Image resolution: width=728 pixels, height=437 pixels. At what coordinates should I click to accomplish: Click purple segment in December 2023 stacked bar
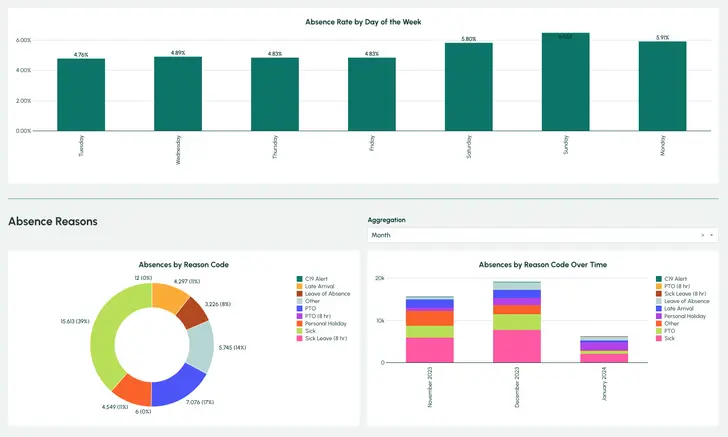click(517, 302)
